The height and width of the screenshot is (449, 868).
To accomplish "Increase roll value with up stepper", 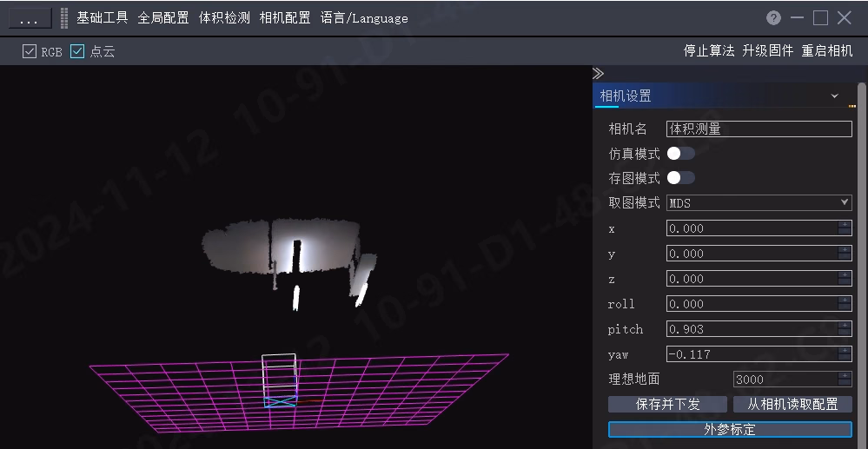I will pos(845,300).
